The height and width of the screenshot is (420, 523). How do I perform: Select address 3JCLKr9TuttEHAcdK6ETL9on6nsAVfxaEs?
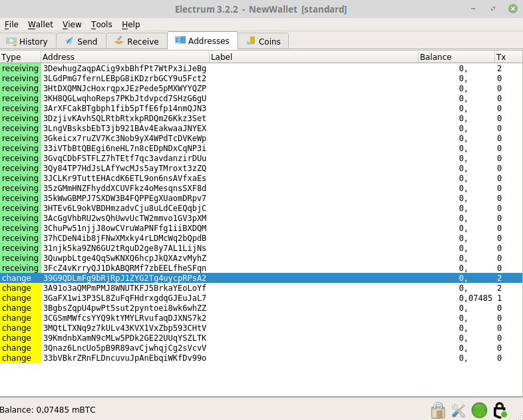pos(124,178)
